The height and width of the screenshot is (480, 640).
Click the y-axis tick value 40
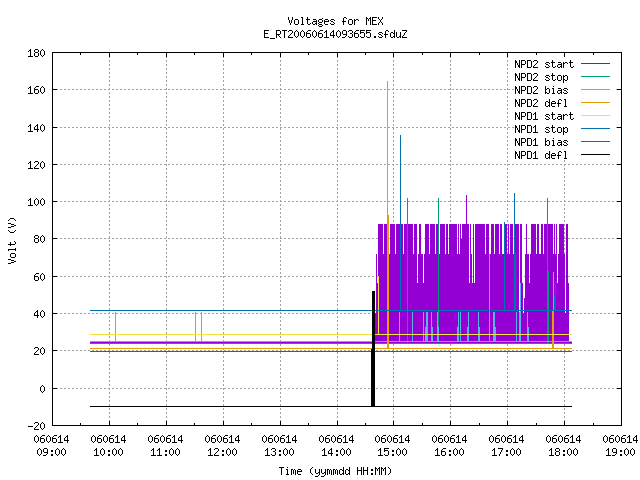pyautogui.click(x=39, y=314)
